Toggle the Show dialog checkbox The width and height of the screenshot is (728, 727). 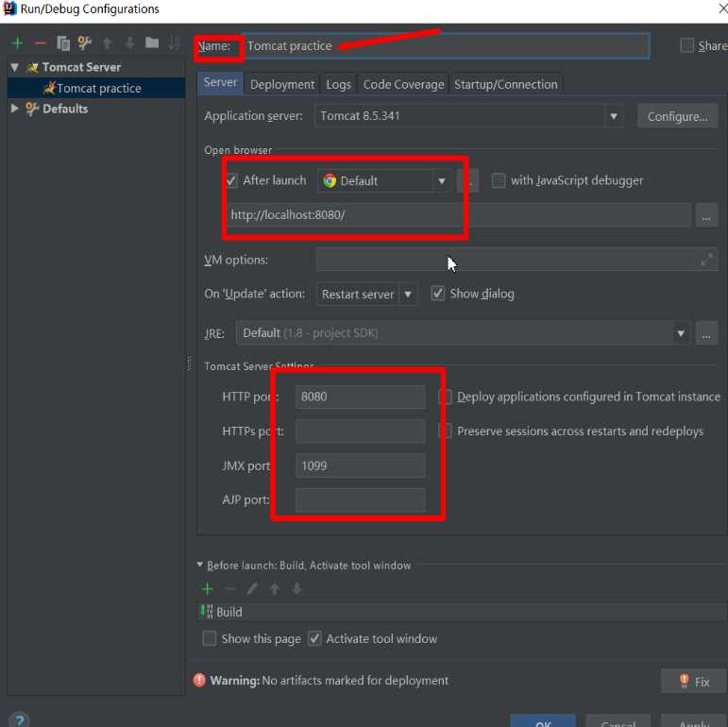click(x=437, y=294)
